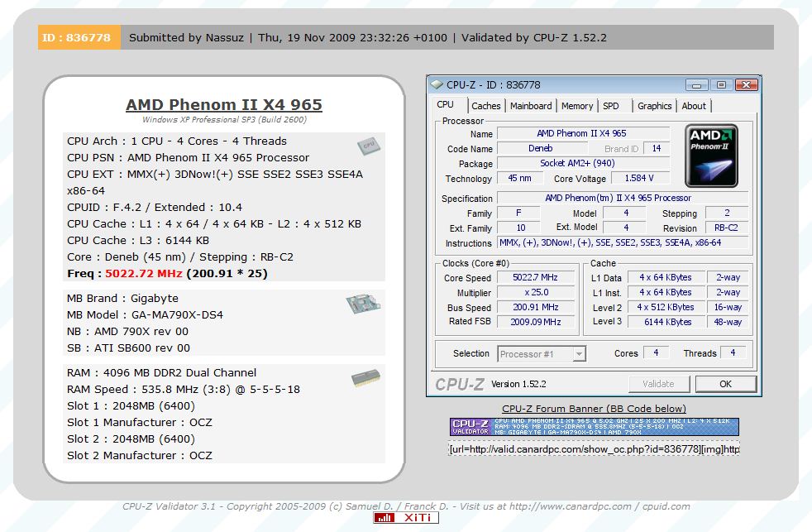The image size is (812, 532).
Task: Click the Threads count 4 field
Action: click(x=733, y=352)
